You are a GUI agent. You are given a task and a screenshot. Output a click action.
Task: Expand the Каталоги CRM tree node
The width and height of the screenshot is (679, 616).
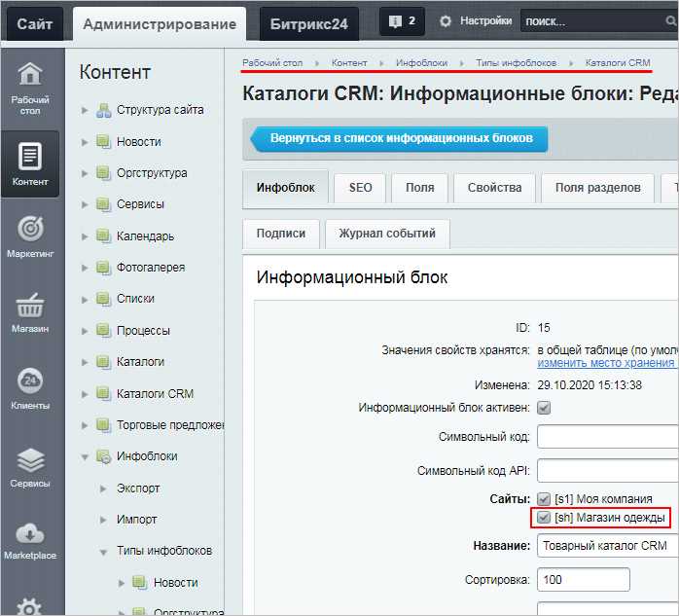click(x=85, y=394)
